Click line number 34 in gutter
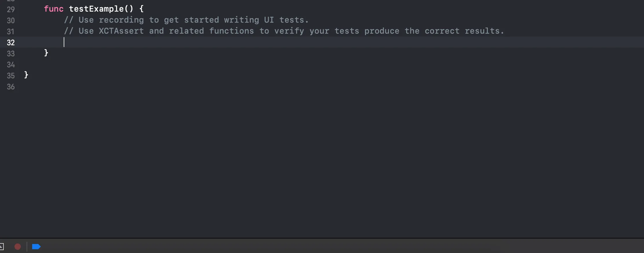The height and width of the screenshot is (253, 644). pos(11,65)
